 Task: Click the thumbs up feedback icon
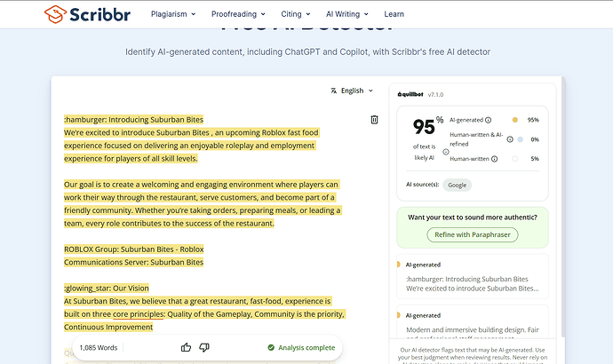tap(186, 347)
